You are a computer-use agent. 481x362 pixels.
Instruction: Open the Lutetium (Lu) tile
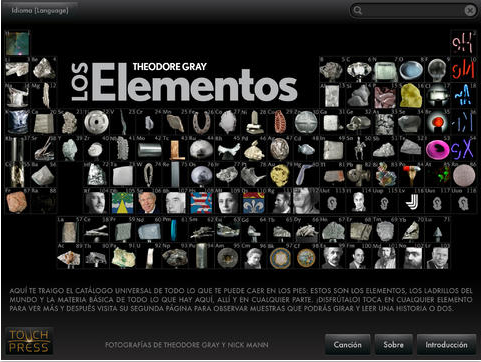(x=437, y=230)
